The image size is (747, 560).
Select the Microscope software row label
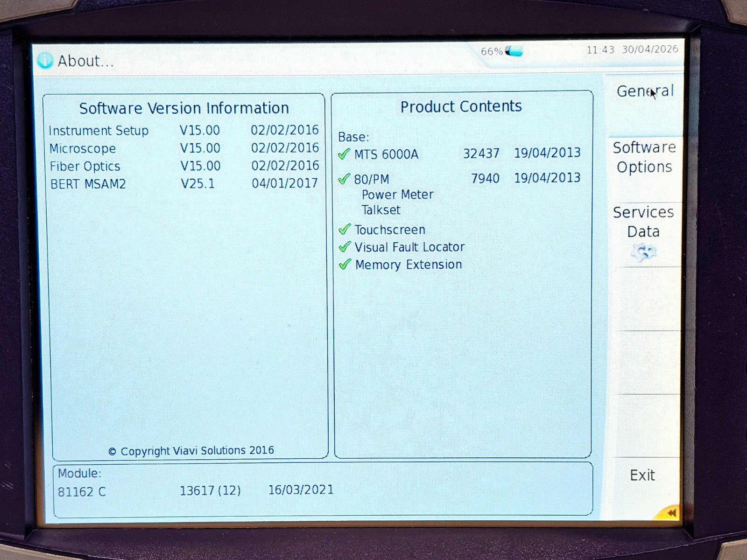pyautogui.click(x=83, y=148)
